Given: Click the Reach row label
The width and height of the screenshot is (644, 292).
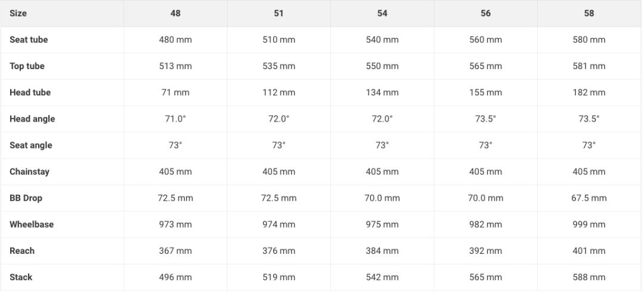Looking at the screenshot, I should (x=22, y=251).
